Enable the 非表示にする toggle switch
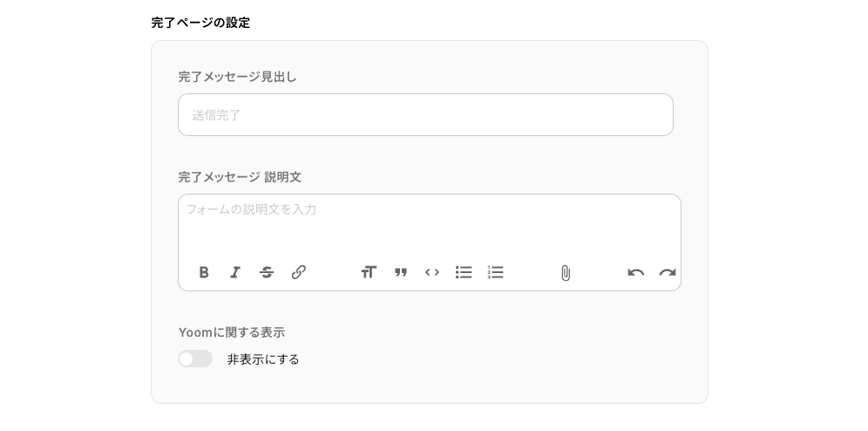The height and width of the screenshot is (431, 868). pos(195,359)
